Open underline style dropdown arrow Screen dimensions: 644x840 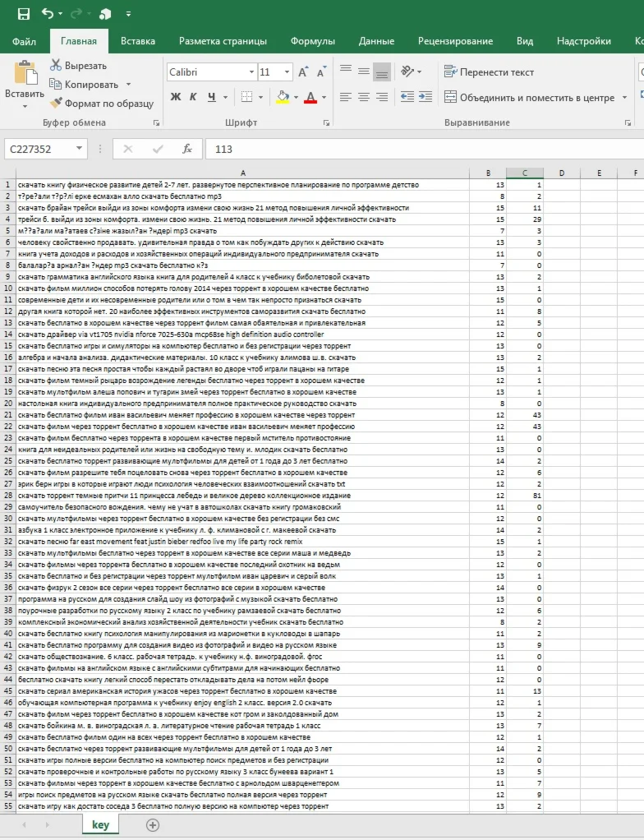coord(225,98)
